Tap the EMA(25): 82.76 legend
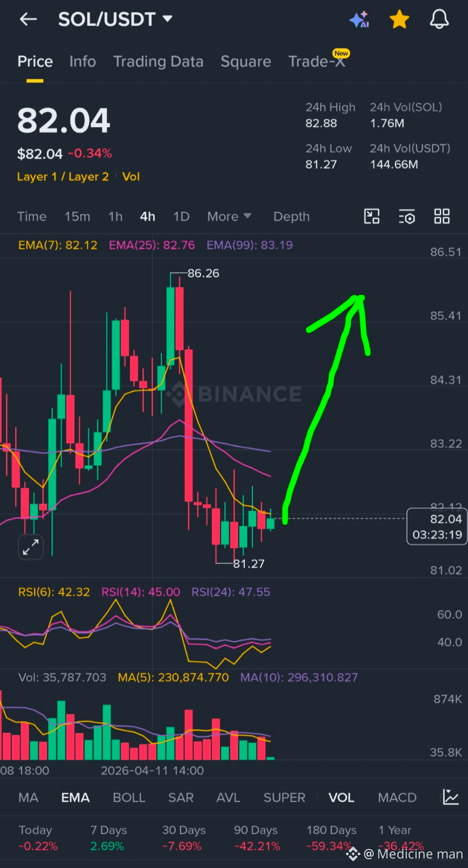Screen dimensions: 468x868 tap(152, 245)
